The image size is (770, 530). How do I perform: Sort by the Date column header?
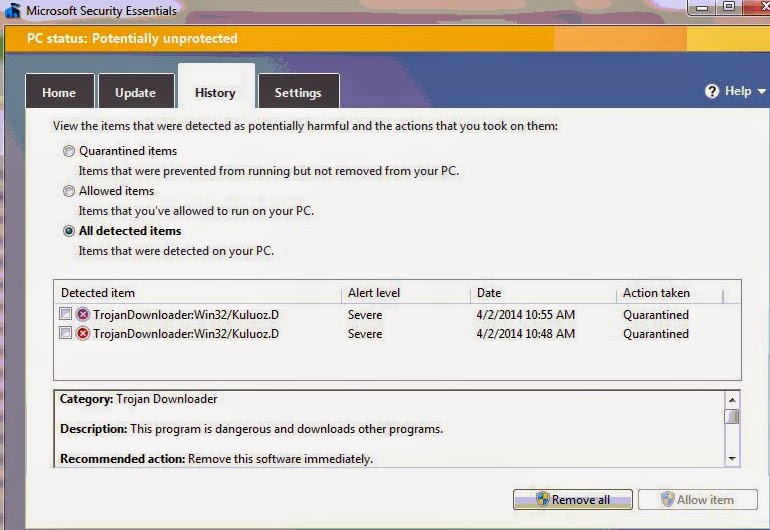click(544, 293)
